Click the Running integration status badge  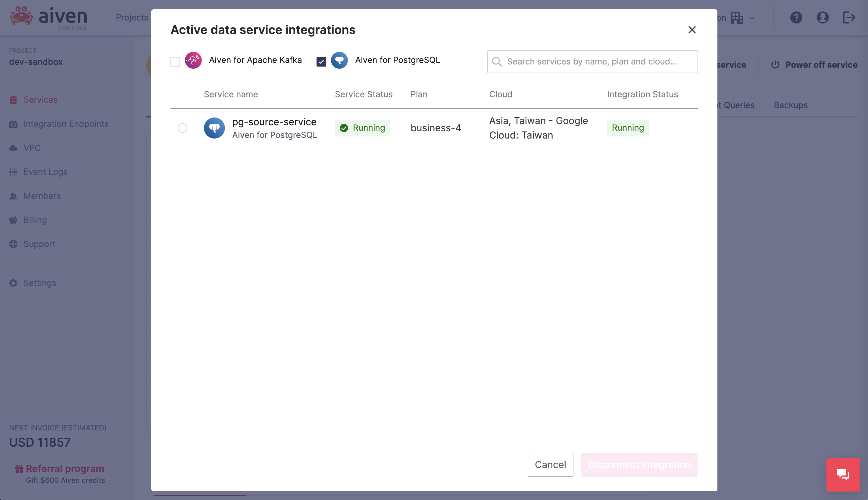click(628, 128)
